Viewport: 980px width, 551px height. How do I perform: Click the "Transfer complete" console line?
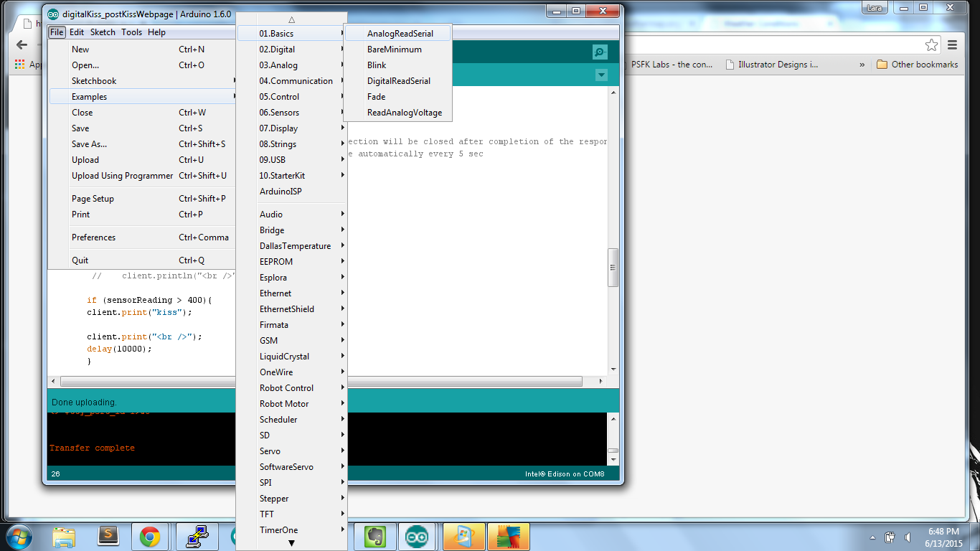pos(92,448)
